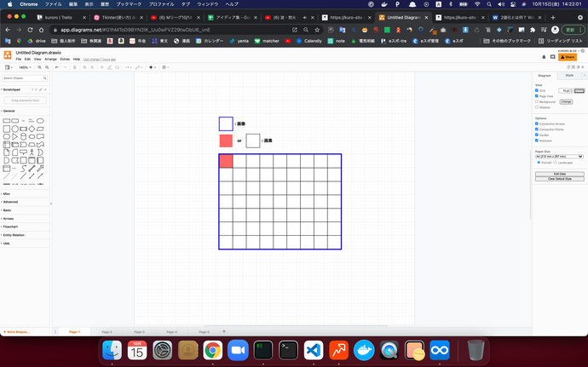Click the orange Share button

point(567,56)
